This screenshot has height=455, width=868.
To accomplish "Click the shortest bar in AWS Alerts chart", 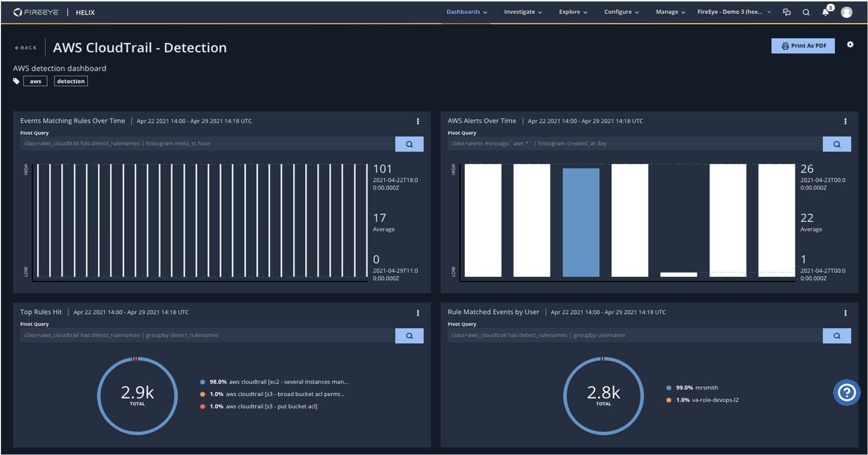I will tap(678, 275).
